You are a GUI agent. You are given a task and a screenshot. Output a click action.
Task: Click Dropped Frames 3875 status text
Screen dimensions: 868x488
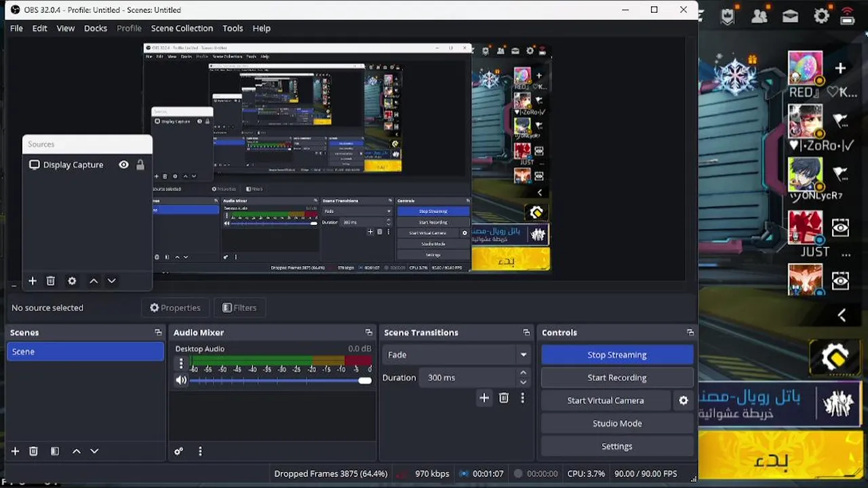[x=331, y=474]
